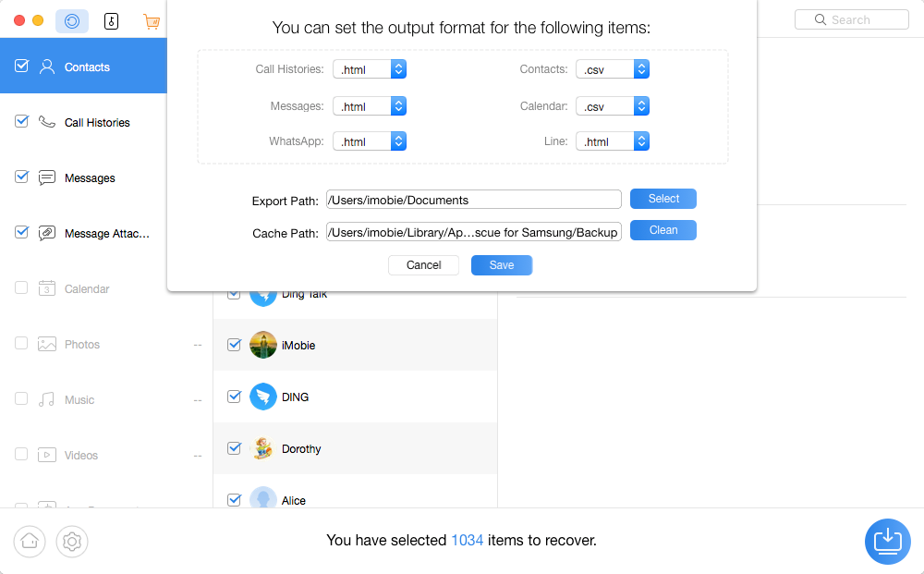The height and width of the screenshot is (574, 924).
Task: Click the Dorothy contact avatar
Action: (x=263, y=448)
